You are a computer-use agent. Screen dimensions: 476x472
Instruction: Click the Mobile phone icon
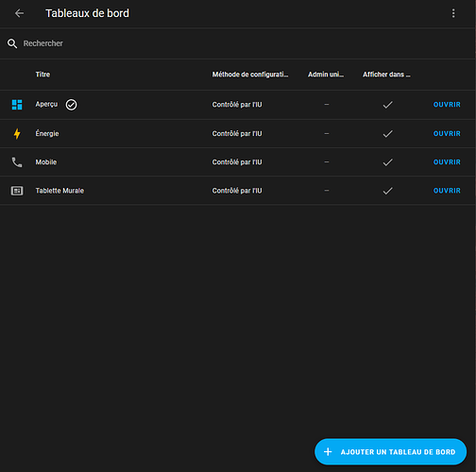17,162
